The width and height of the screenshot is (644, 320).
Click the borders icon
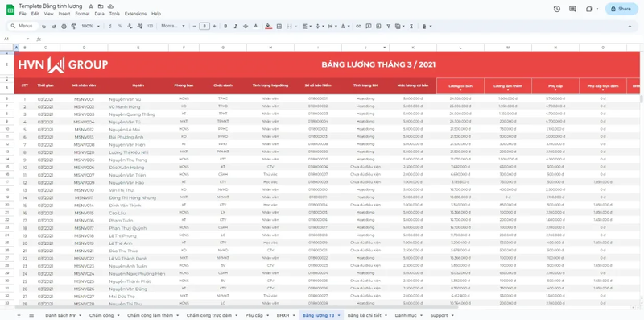(x=279, y=27)
